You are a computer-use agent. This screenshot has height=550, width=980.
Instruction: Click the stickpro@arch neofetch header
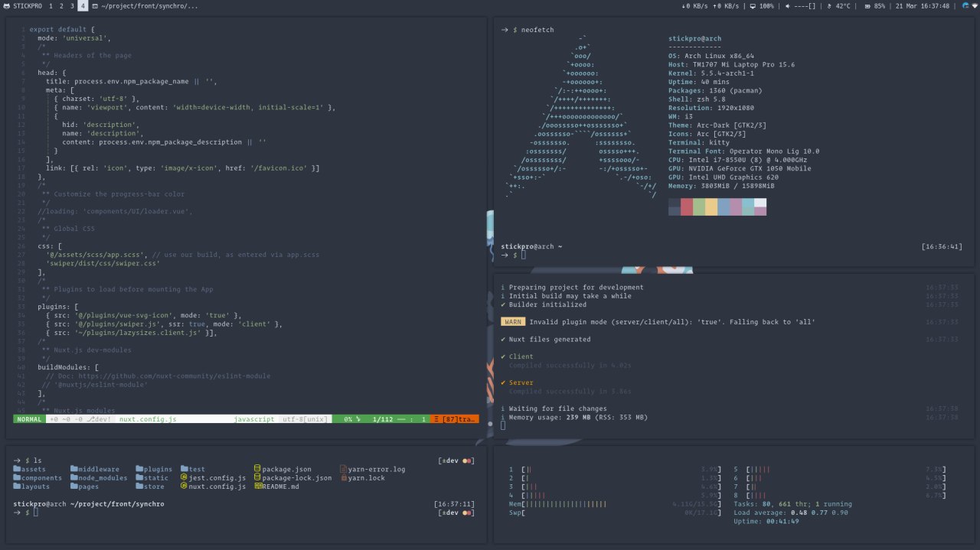tap(694, 38)
